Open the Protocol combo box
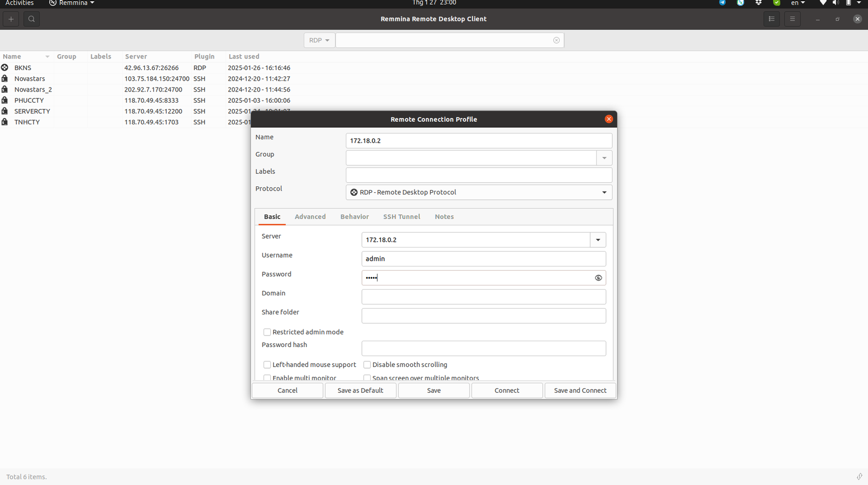The image size is (868, 485). coord(479,192)
